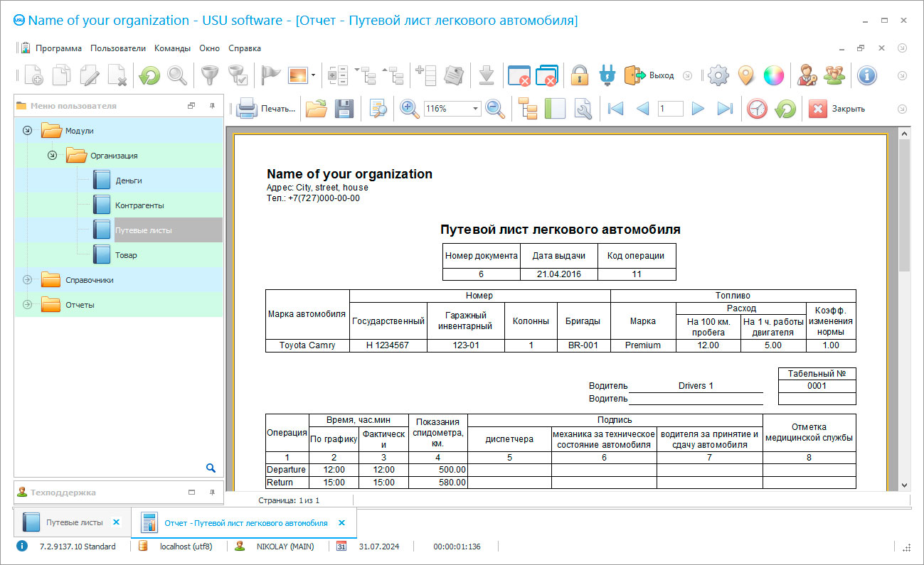Click the page number input field
The image size is (924, 565).
[670, 109]
